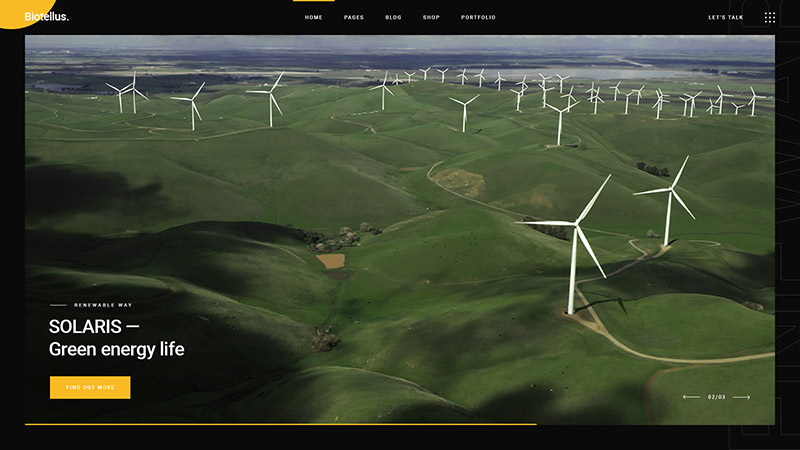Go to the Blog menu item
Image resolution: width=800 pixels, height=450 pixels.
pos(393,17)
